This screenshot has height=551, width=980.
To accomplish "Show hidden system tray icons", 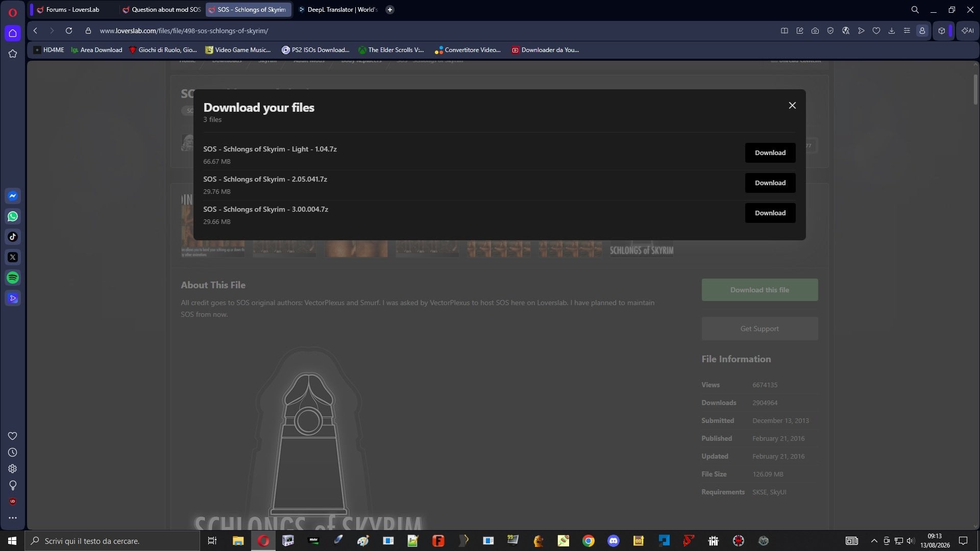I will (874, 541).
